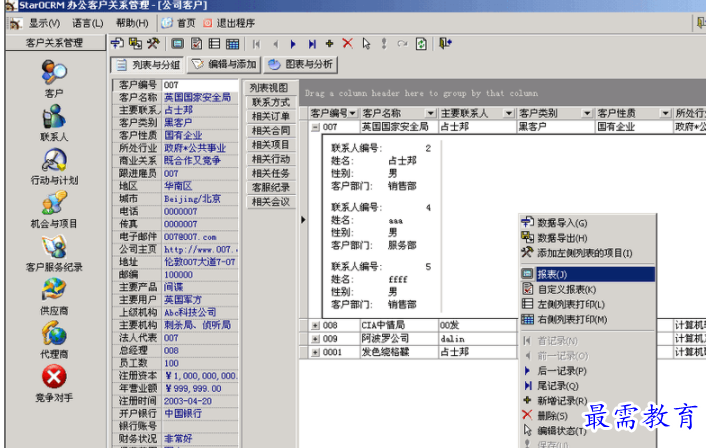Click the red delete X toolbar icon
The width and height of the screenshot is (706, 448).
[x=347, y=43]
